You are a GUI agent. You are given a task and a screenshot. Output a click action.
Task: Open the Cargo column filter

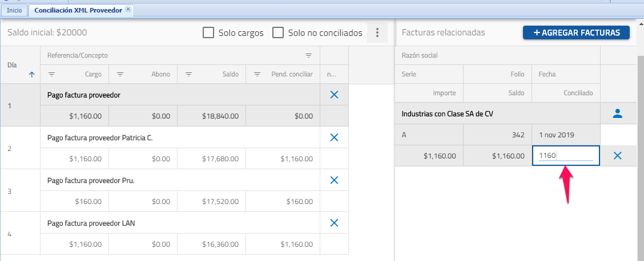point(51,74)
